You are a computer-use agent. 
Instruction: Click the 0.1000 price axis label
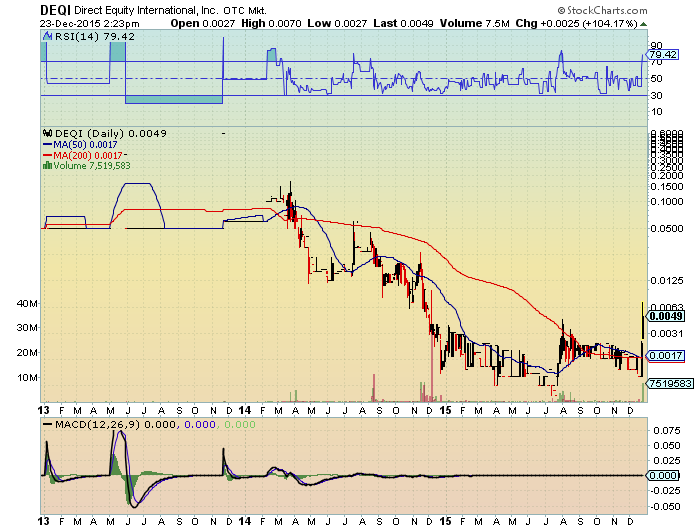click(667, 202)
